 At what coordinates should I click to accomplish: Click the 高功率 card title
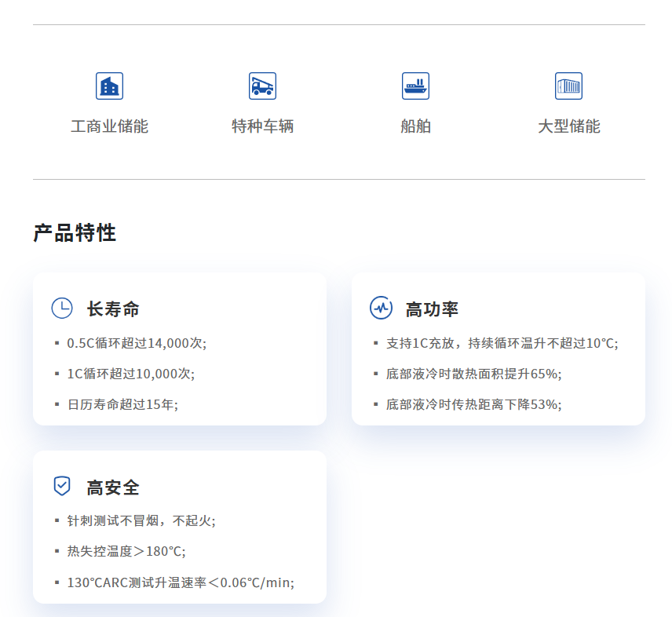tap(432, 309)
